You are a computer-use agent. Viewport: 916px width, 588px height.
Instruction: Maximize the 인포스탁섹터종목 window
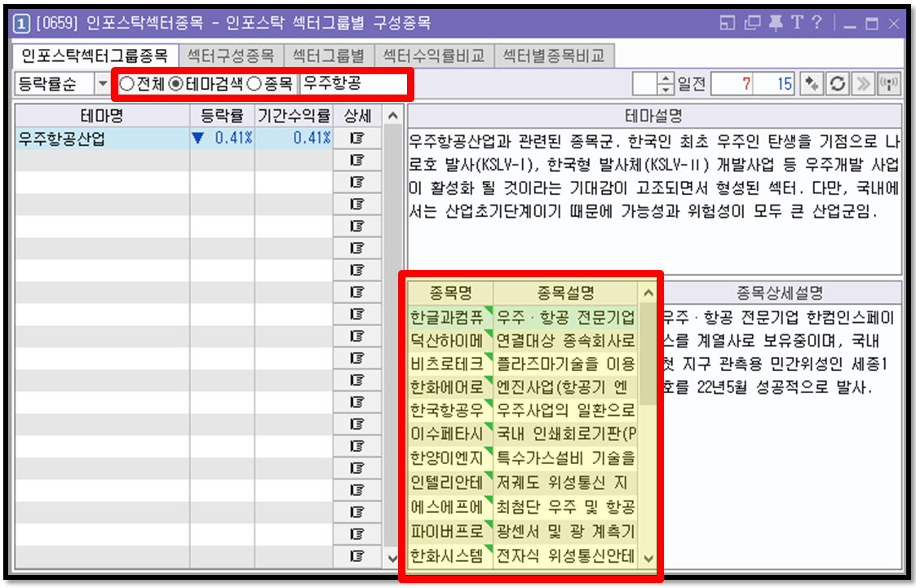pyautogui.click(x=872, y=24)
